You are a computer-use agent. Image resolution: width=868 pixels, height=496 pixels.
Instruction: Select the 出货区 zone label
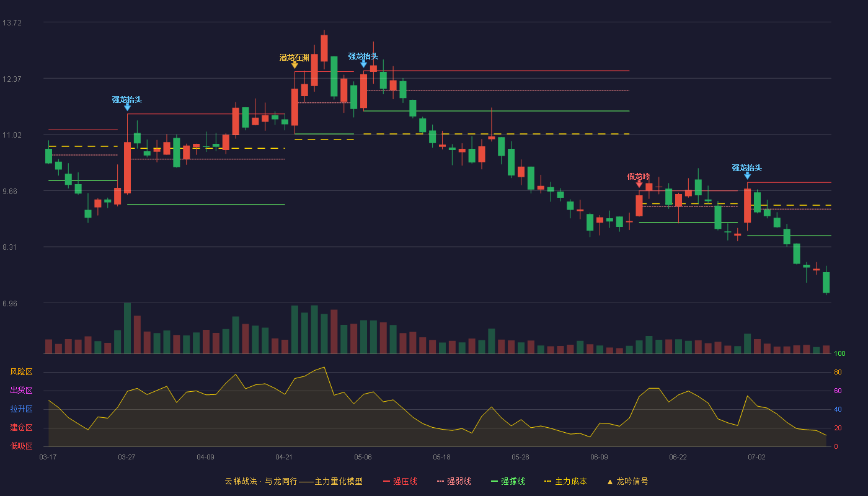(21, 391)
